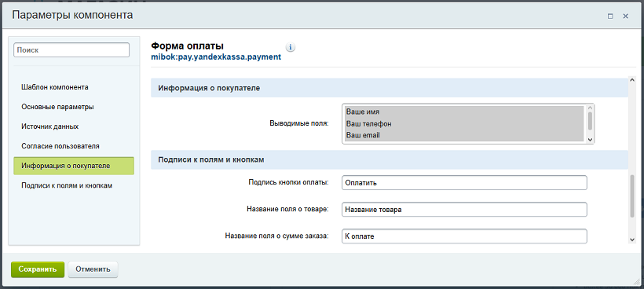This screenshot has width=644, height=289.
Task: Click the Название поля о товаре input
Action: [x=464, y=210]
